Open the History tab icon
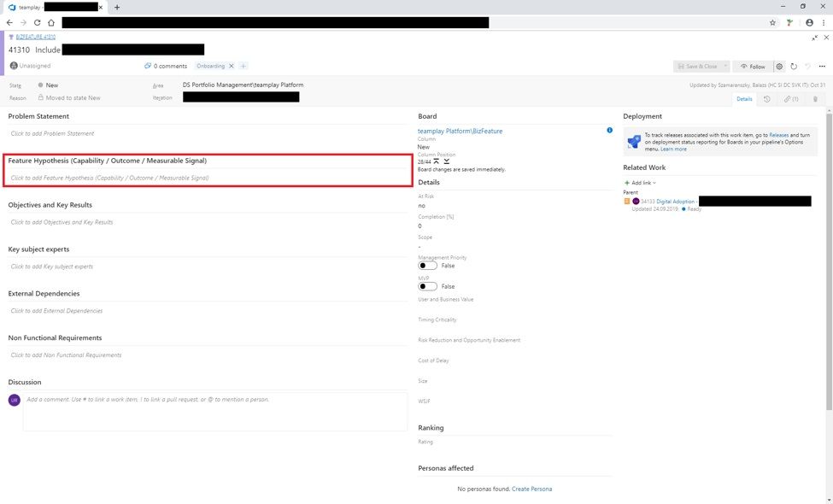 click(x=766, y=99)
